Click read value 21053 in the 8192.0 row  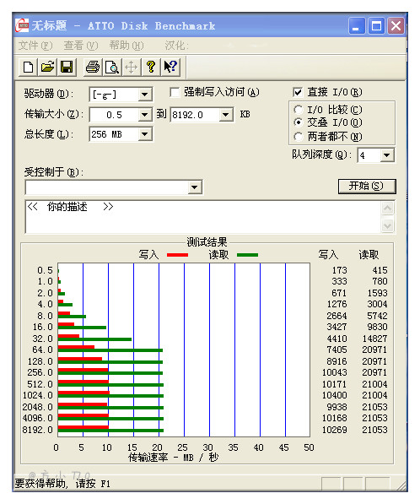pos(374,430)
